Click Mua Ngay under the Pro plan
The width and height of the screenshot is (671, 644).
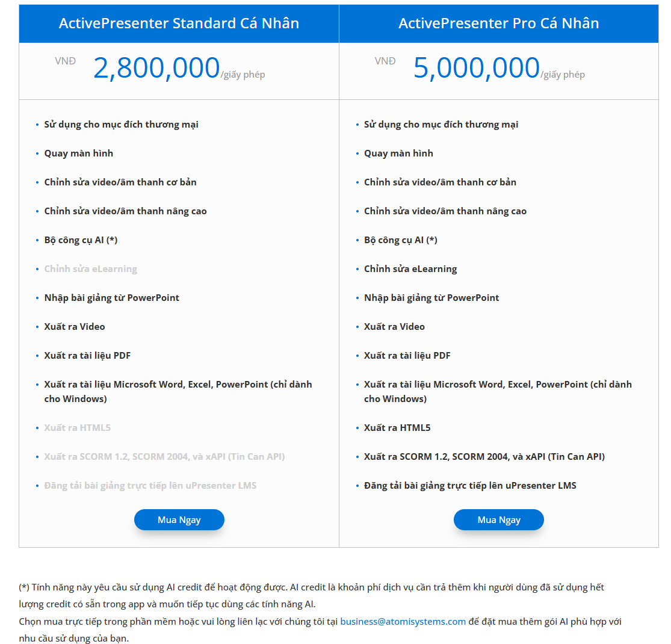pos(498,520)
